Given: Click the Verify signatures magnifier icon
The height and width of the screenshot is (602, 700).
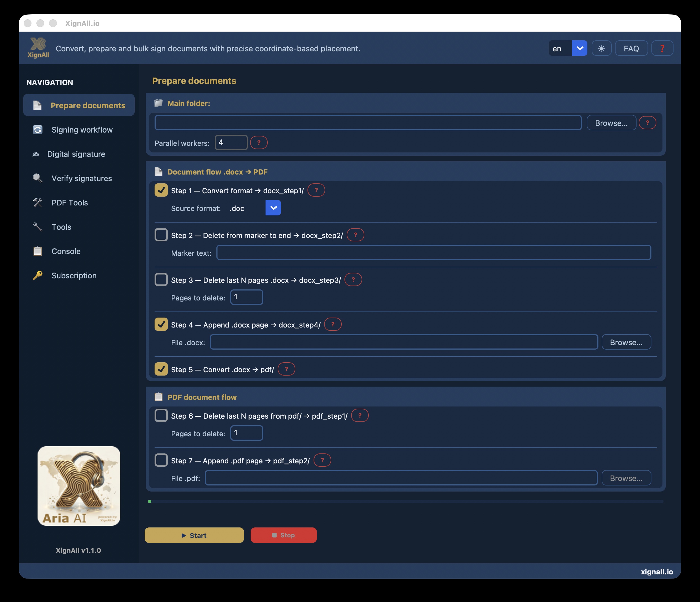Looking at the screenshot, I should click(x=38, y=178).
